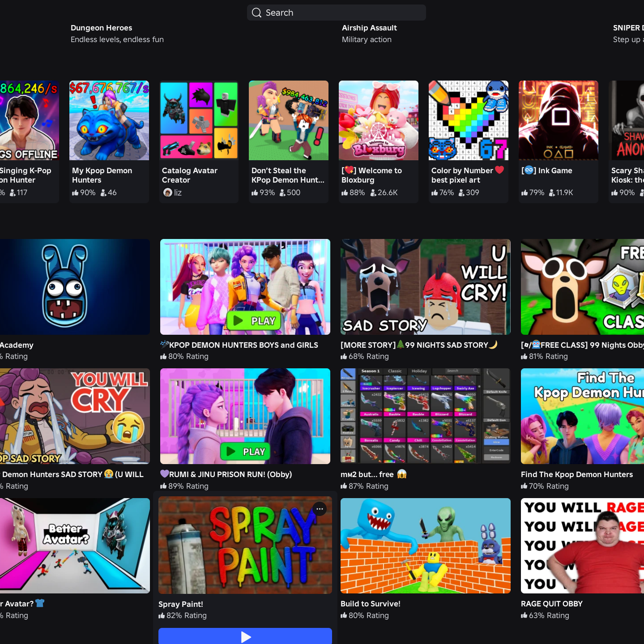Open the RUMI & JINU PRISON RUN title
The image size is (644, 644).
point(226,474)
